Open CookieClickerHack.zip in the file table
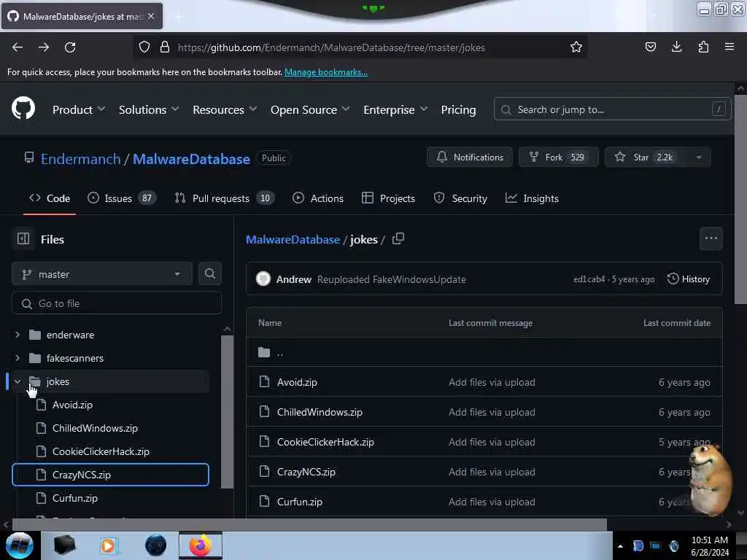The height and width of the screenshot is (560, 747). coord(325,441)
